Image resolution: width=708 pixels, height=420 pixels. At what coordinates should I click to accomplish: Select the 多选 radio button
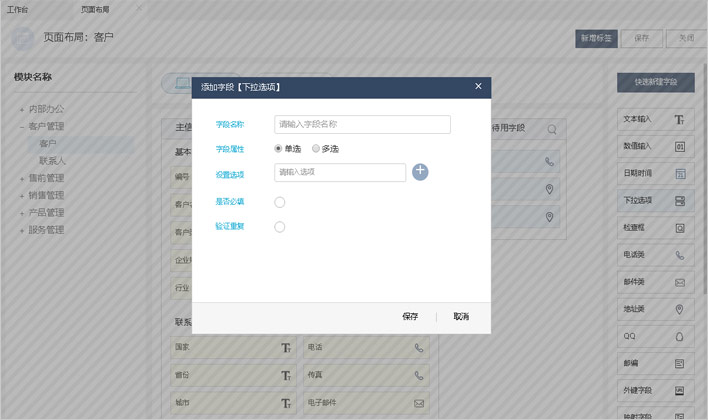pos(317,148)
